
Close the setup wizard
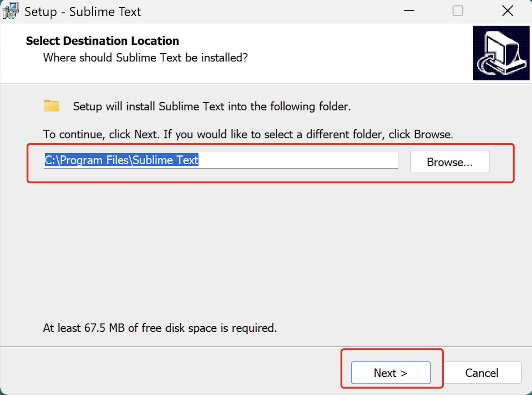[x=508, y=11]
